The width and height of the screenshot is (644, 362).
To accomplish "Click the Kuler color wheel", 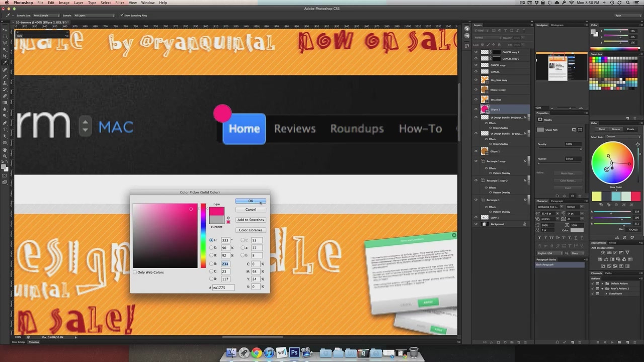I will [x=612, y=163].
